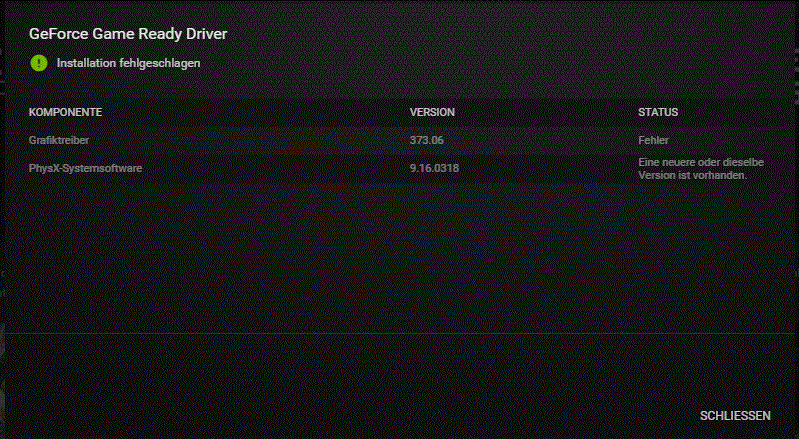Click the 'GeForce Game Ready Driver' title
Image resolution: width=799 pixels, height=439 pixels.
(x=128, y=34)
